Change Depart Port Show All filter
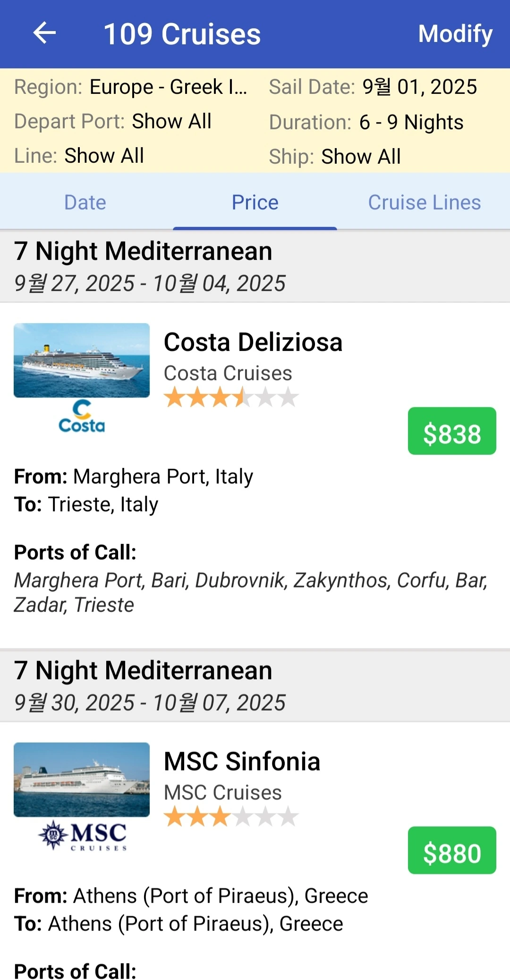The height and width of the screenshot is (980, 510). tap(171, 121)
